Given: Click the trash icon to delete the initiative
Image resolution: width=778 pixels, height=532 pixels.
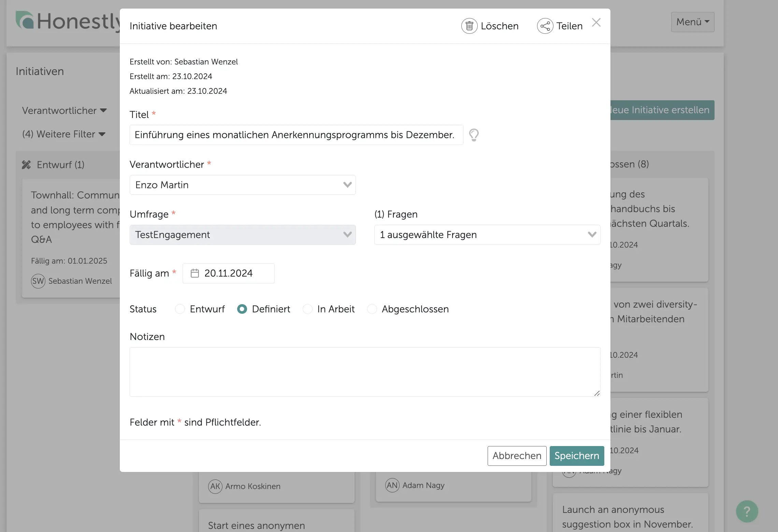Looking at the screenshot, I should pos(469,26).
